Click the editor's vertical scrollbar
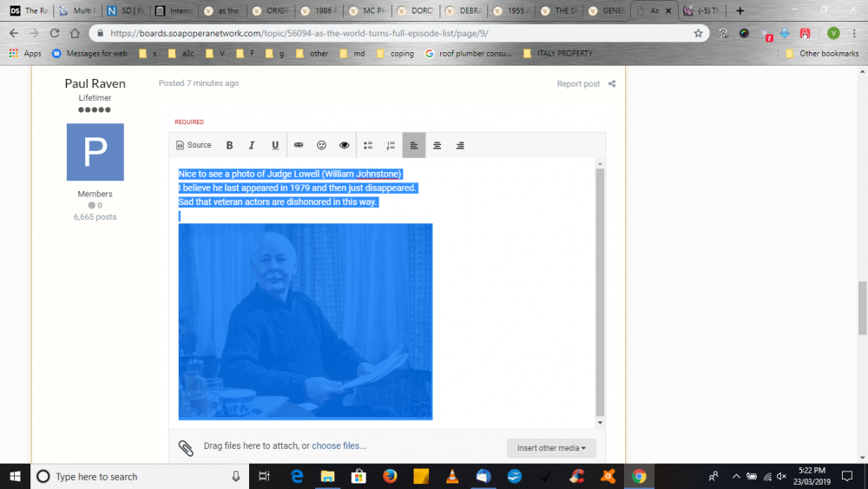868x489 pixels. [x=599, y=287]
